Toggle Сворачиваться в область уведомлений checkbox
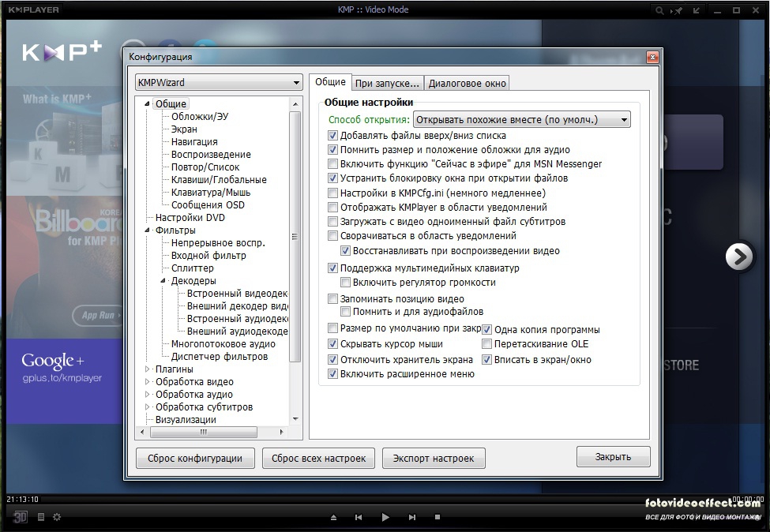 click(333, 235)
